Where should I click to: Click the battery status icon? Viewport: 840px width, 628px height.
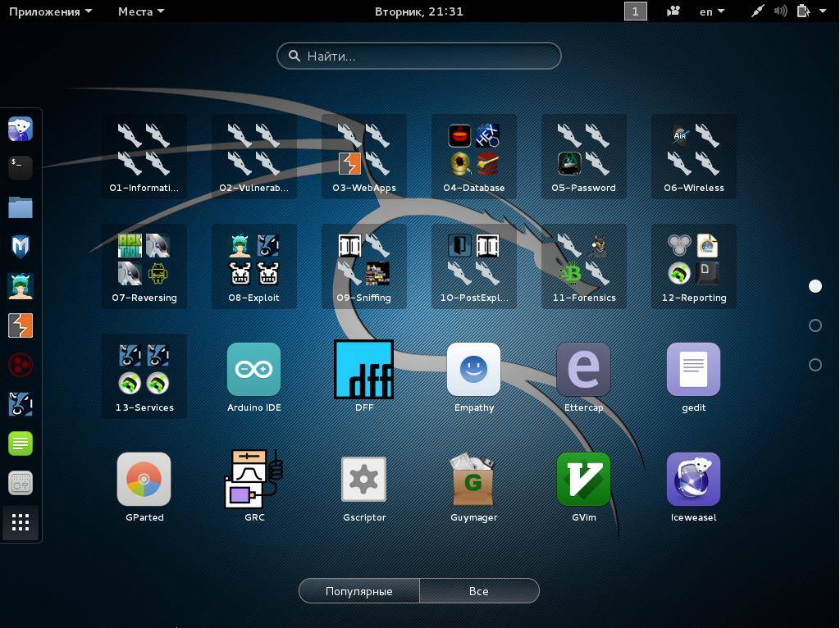point(803,11)
